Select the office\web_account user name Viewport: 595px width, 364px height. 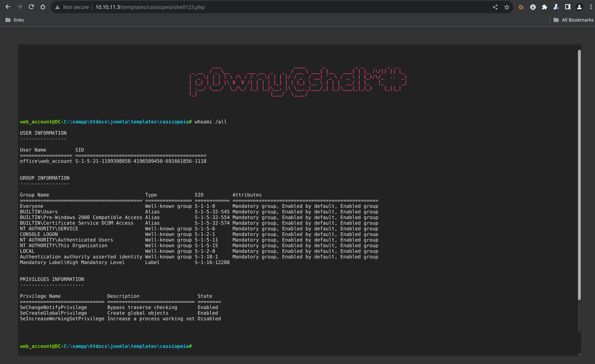(x=46, y=161)
